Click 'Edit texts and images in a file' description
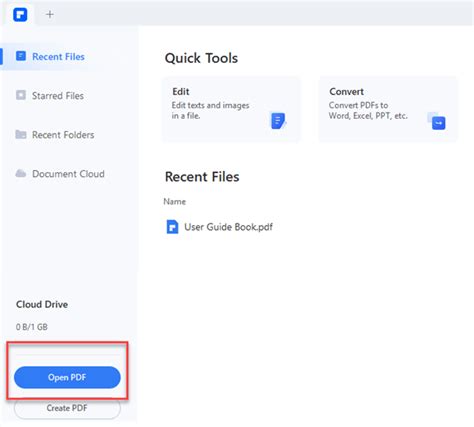Viewport: 474px width, 427px height. click(x=210, y=111)
